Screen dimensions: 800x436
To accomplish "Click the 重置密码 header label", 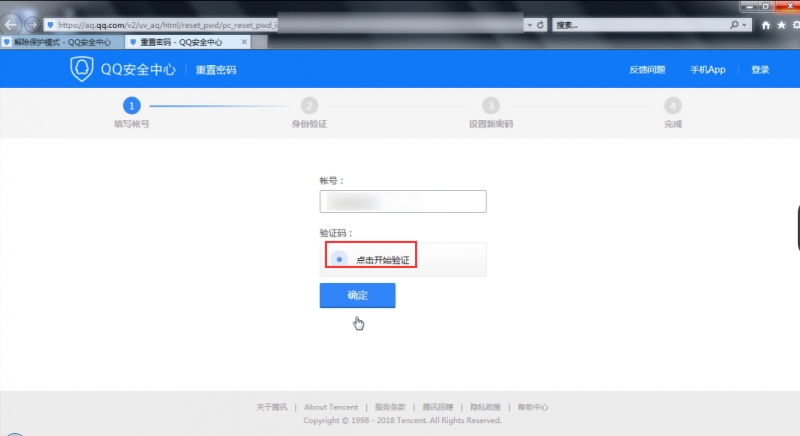I will tap(216, 70).
